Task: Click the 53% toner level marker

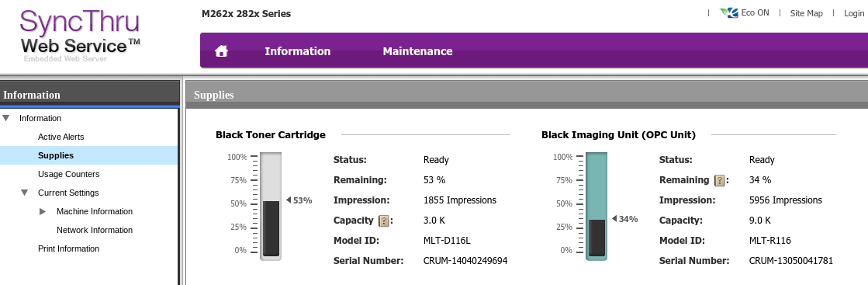Action: tap(299, 200)
